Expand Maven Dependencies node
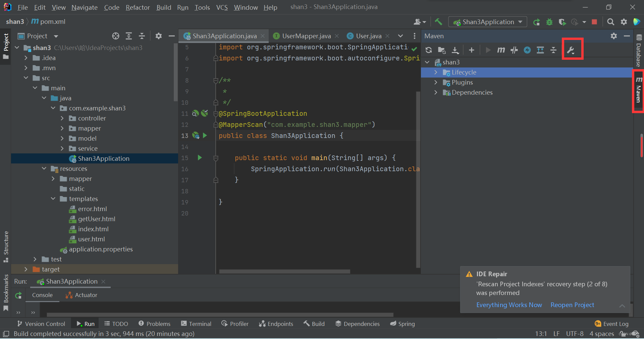The width and height of the screenshot is (644, 339). [436, 92]
